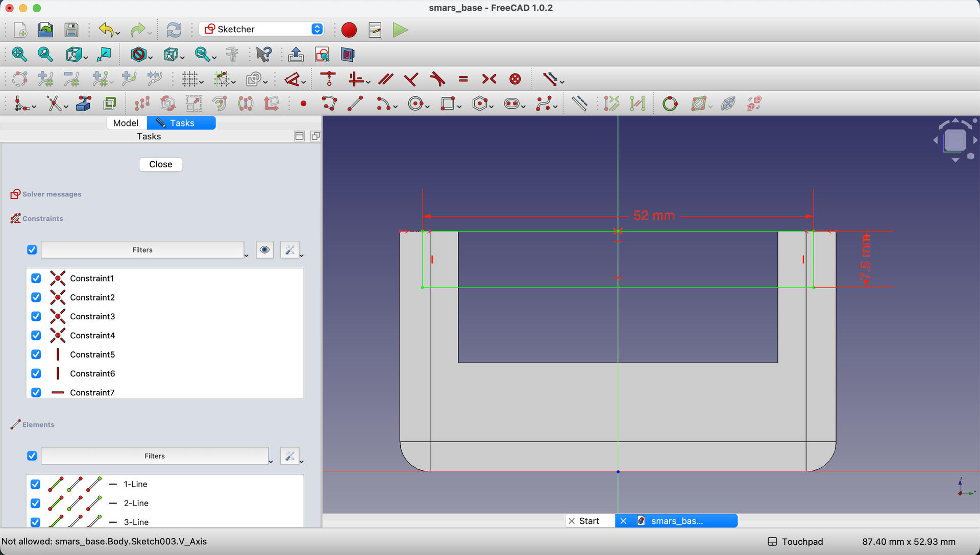Expand the grid toggle dropdown arrow

point(202,83)
